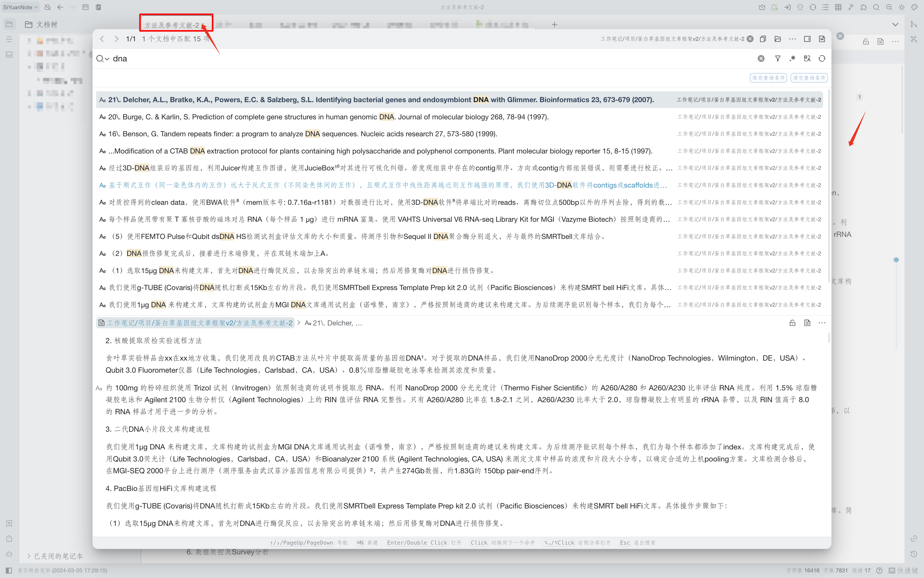Screen dimensions: 924x578
Task: Select the 方法及参考文献-2 tab
Action: 172,25
